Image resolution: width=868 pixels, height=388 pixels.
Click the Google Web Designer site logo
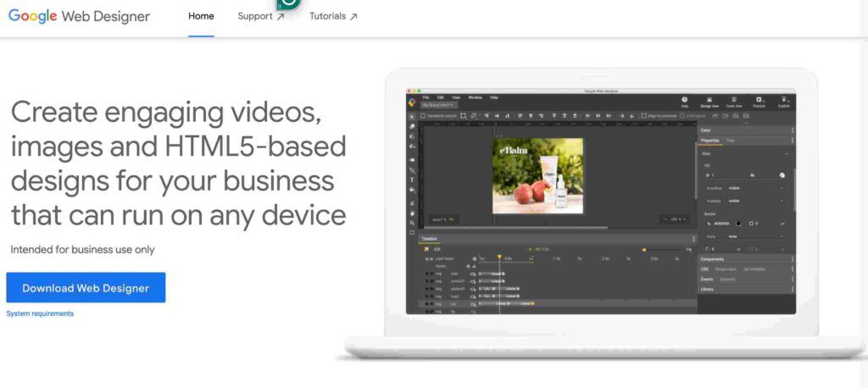79,16
